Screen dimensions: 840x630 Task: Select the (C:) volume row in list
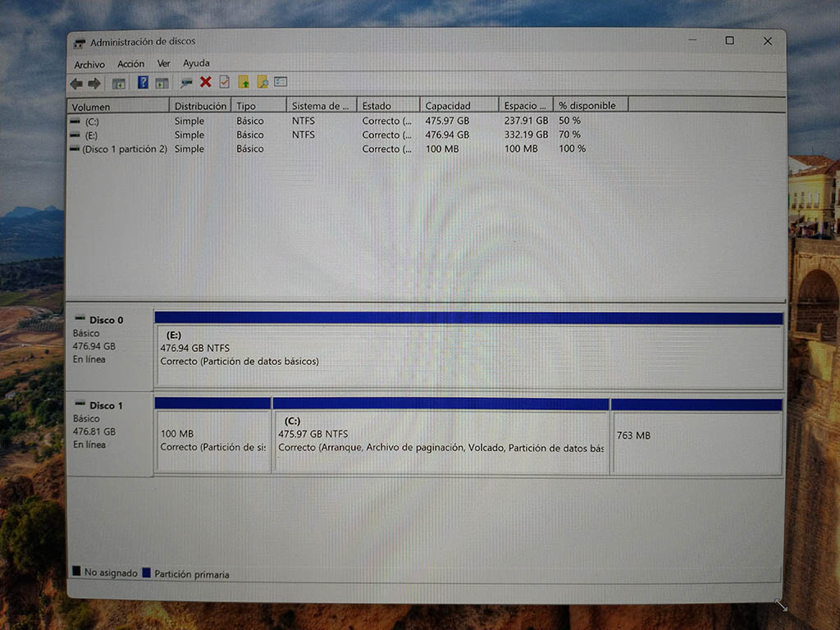[x=92, y=121]
